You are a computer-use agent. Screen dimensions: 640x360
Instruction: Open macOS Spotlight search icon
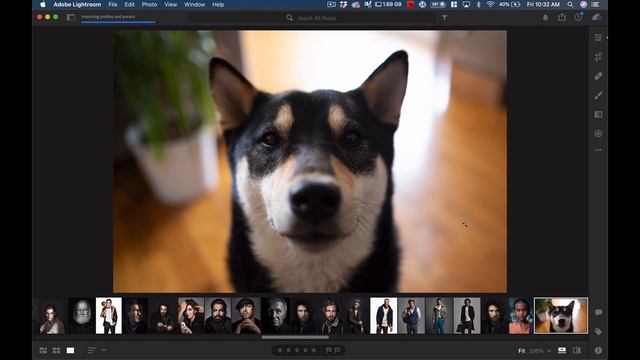tap(570, 4)
